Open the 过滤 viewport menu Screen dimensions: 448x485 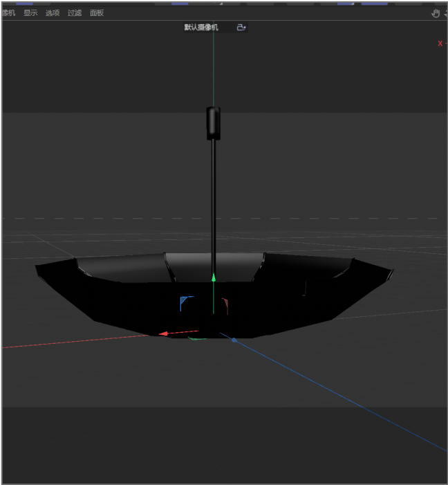[x=75, y=13]
